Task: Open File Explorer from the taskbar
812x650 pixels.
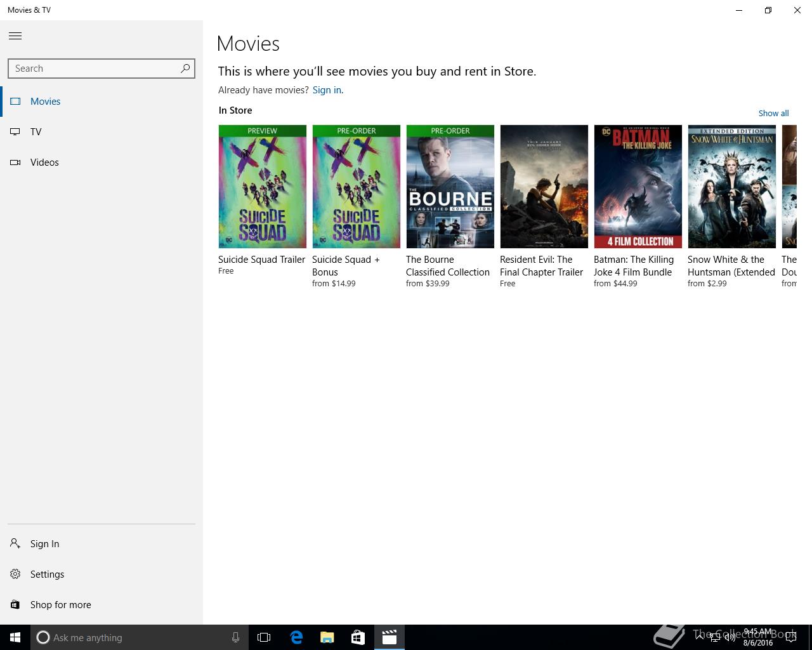Action: click(x=327, y=637)
